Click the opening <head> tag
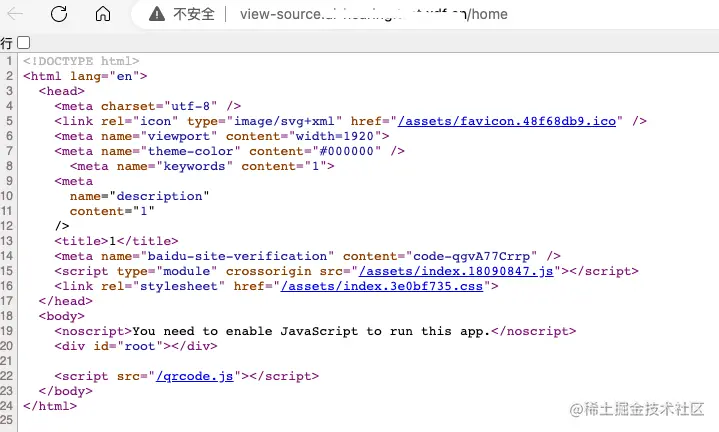719x432 pixels. (62, 91)
